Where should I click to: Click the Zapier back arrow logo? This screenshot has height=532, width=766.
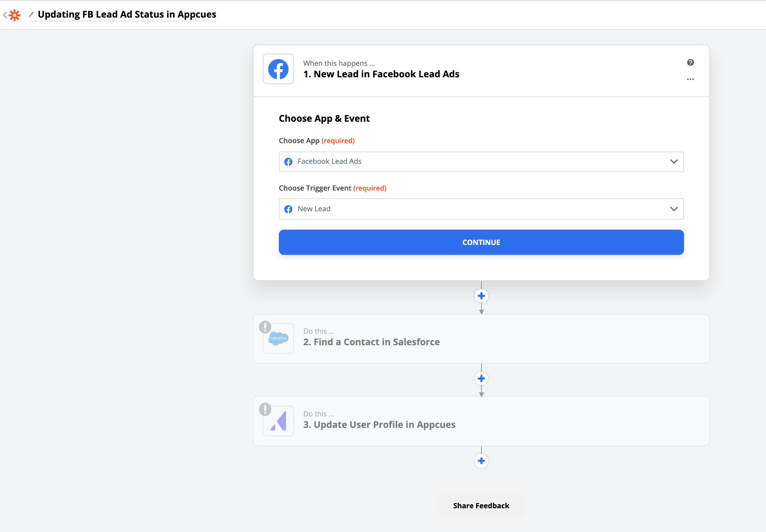12,15
